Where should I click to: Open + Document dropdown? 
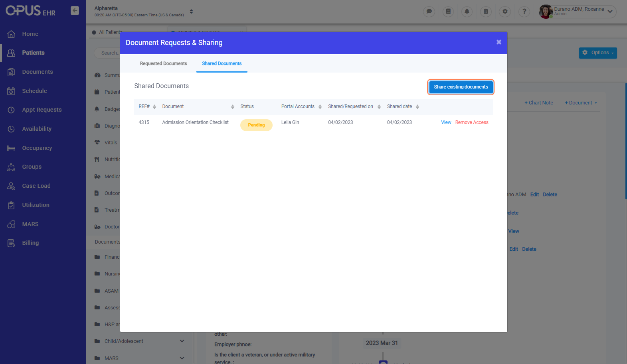[x=581, y=103]
